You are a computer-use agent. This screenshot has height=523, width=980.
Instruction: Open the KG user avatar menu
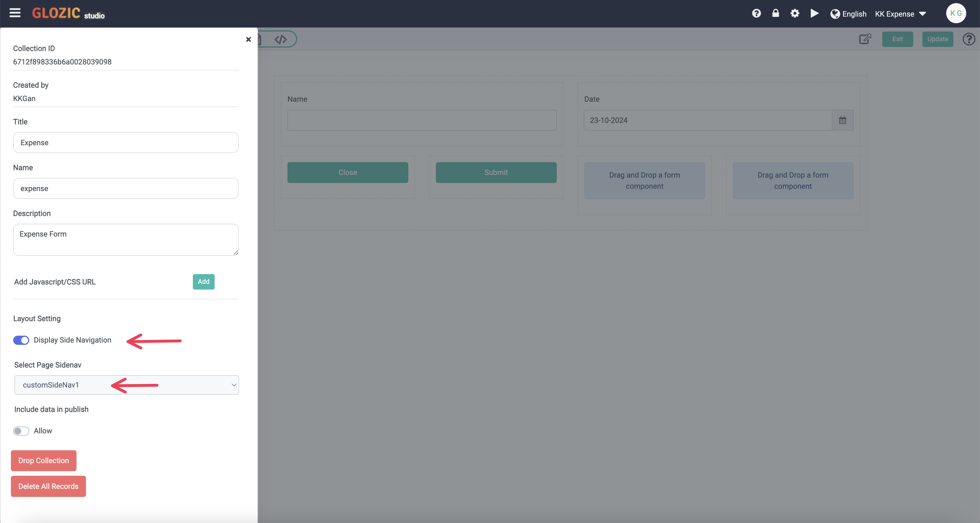956,13
